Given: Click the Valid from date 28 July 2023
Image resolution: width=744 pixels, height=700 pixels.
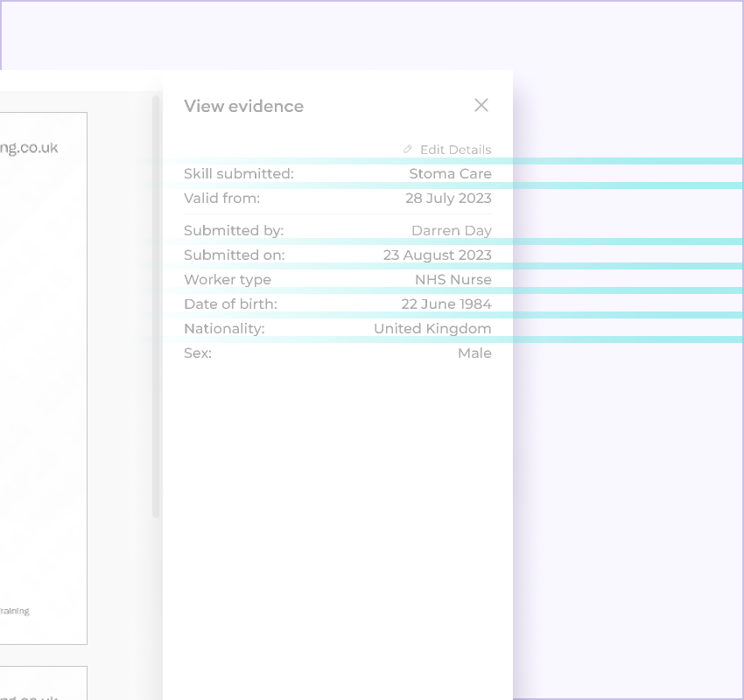Looking at the screenshot, I should click(448, 199).
